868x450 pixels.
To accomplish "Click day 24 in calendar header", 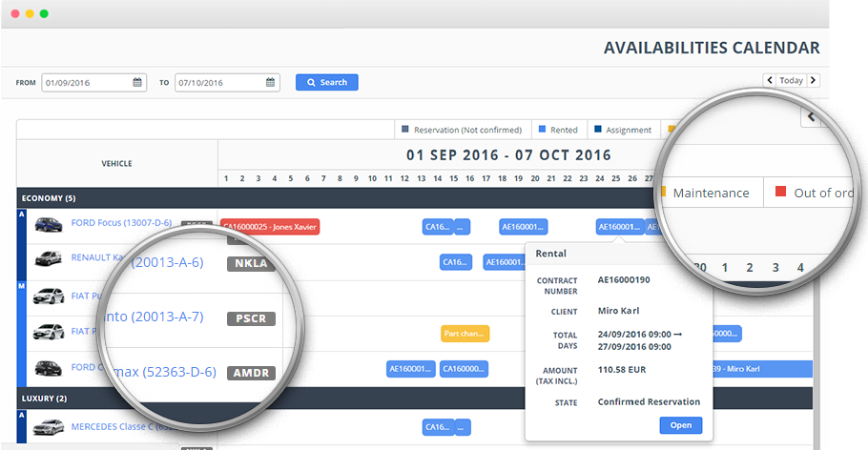I will click(600, 179).
